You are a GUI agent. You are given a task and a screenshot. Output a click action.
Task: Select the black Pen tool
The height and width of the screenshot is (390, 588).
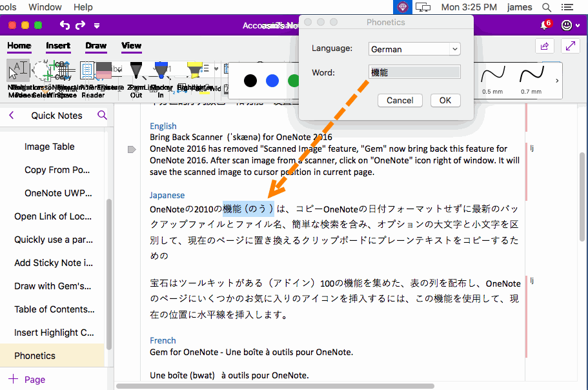click(136, 70)
